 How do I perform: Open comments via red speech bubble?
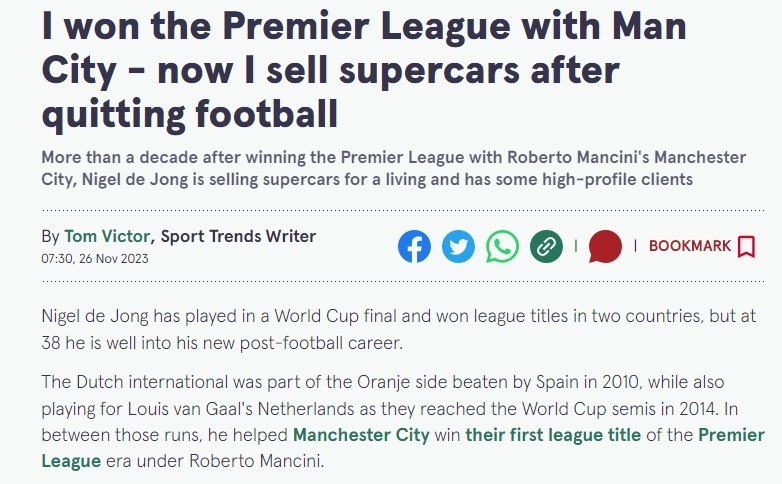pyautogui.click(x=605, y=246)
